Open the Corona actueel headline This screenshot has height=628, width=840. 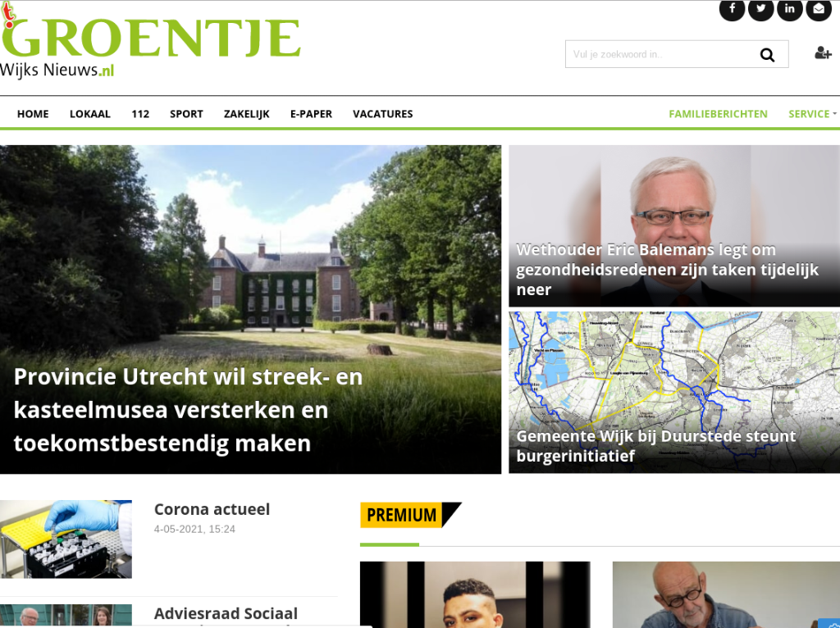212,509
